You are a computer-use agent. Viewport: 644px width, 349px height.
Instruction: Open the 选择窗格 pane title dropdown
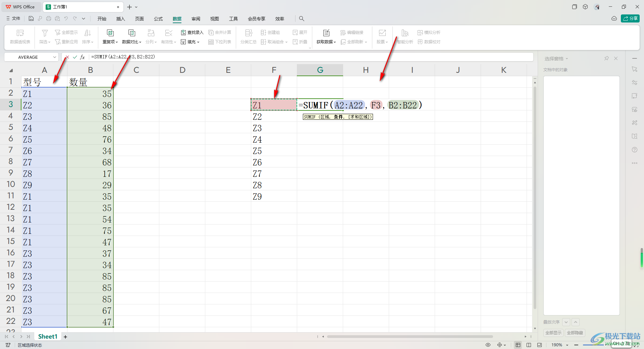[567, 59]
